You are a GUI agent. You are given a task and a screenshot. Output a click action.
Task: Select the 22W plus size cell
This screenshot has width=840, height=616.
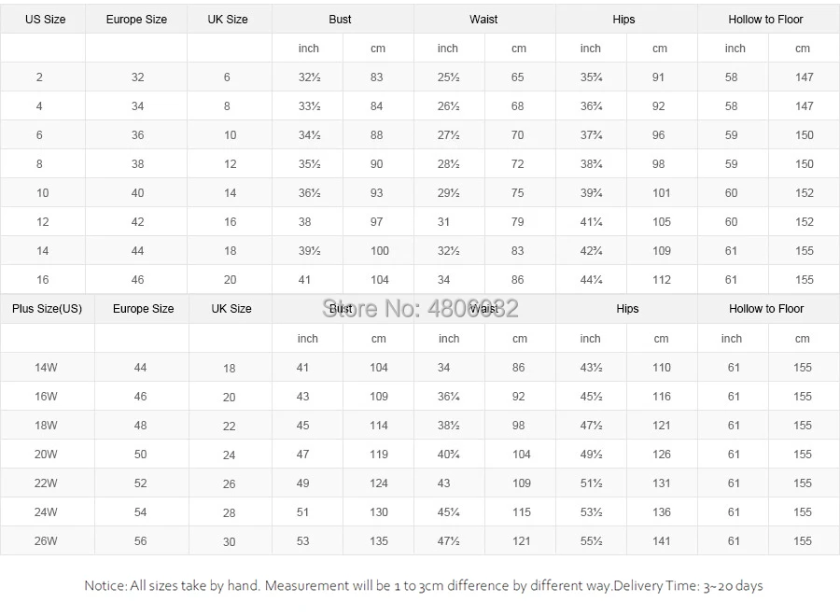[46, 483]
